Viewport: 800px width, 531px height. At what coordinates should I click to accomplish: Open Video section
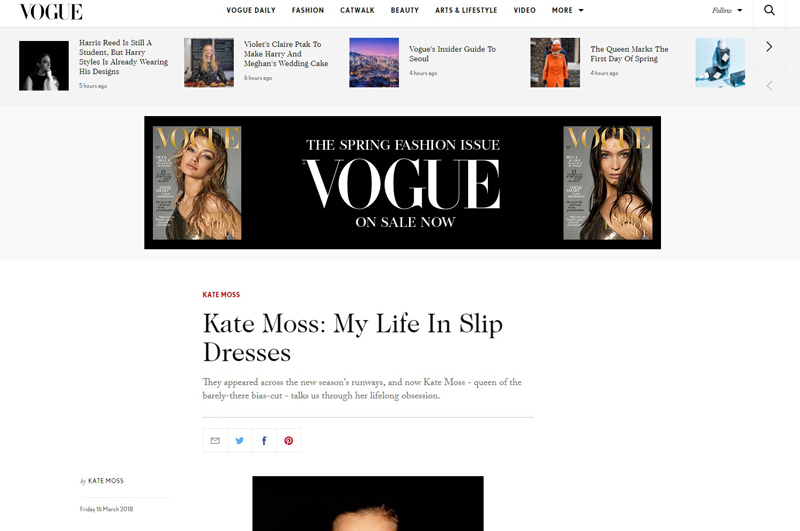pyautogui.click(x=524, y=10)
